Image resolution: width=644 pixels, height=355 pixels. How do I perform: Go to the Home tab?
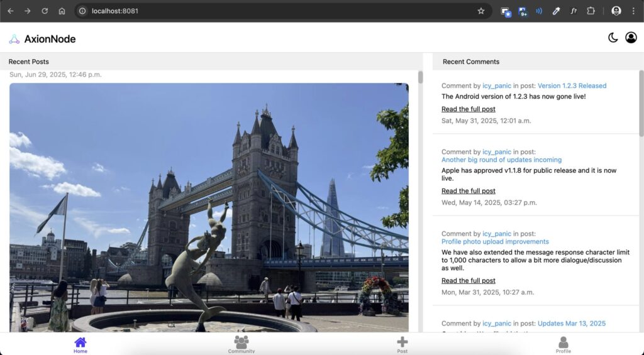[80, 344]
